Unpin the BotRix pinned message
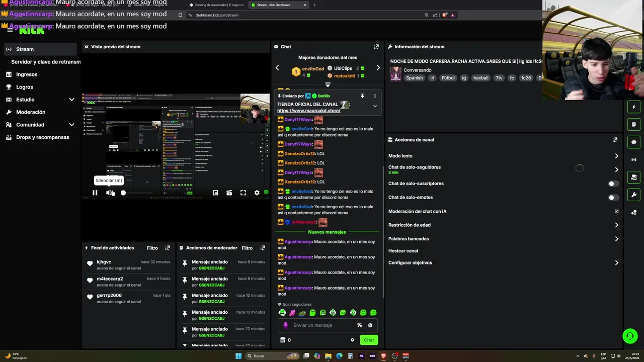This screenshot has height=362, width=644. (x=362, y=96)
